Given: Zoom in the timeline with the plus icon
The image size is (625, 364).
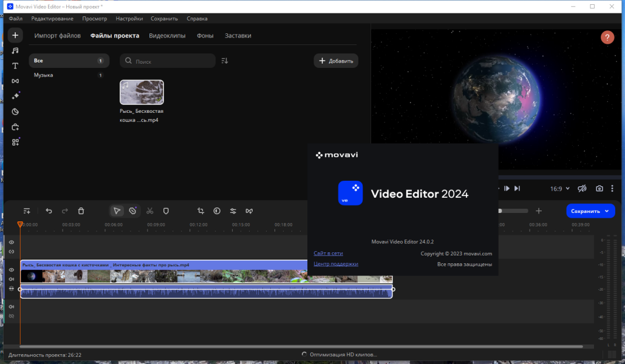Looking at the screenshot, I should 539,211.
